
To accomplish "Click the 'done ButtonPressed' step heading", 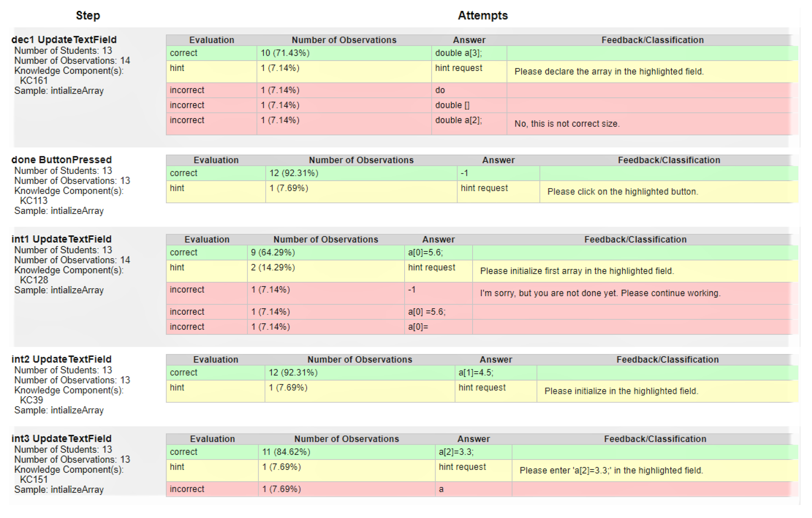I will 61,160.
